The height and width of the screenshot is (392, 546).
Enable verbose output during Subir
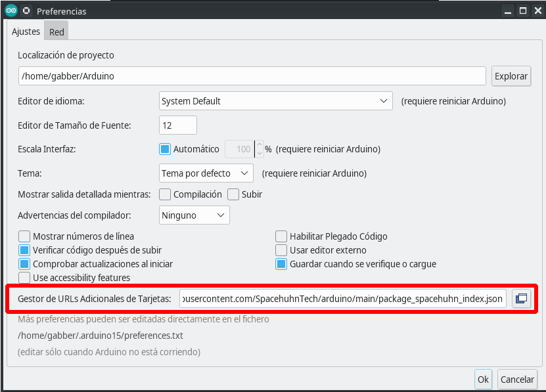[x=233, y=194]
